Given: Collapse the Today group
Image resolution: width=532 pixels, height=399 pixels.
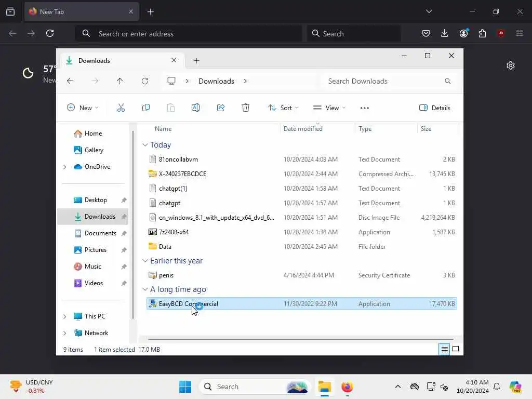Looking at the screenshot, I should click(145, 145).
